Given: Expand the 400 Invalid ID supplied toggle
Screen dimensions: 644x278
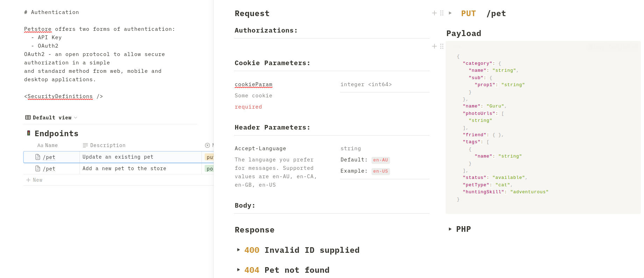Looking at the screenshot, I should click(x=239, y=250).
